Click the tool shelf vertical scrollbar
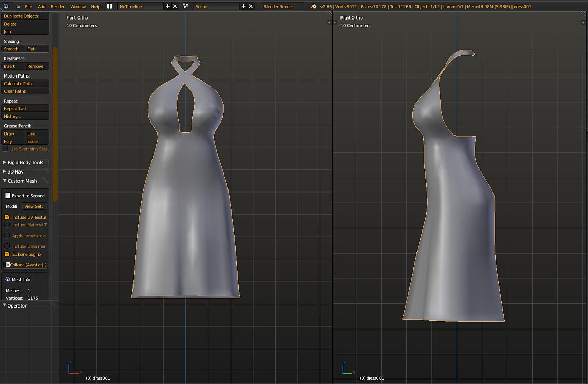588x384 pixels. pyautogui.click(x=55, y=123)
